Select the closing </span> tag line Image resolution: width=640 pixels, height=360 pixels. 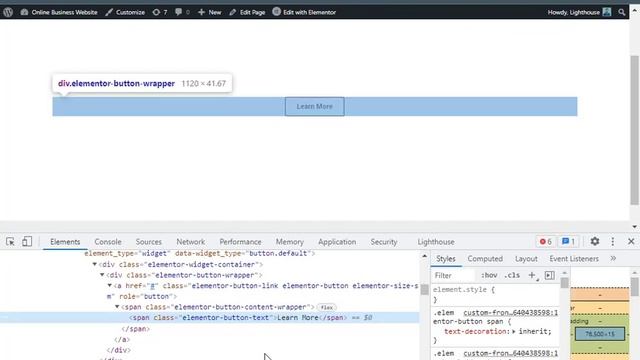click(136, 329)
